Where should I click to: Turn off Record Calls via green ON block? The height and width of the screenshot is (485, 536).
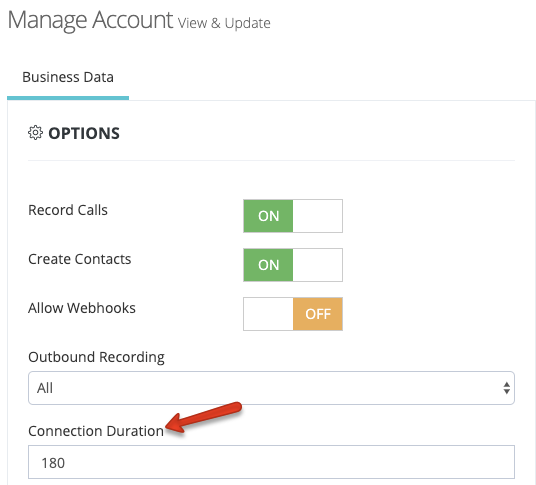[x=268, y=216]
